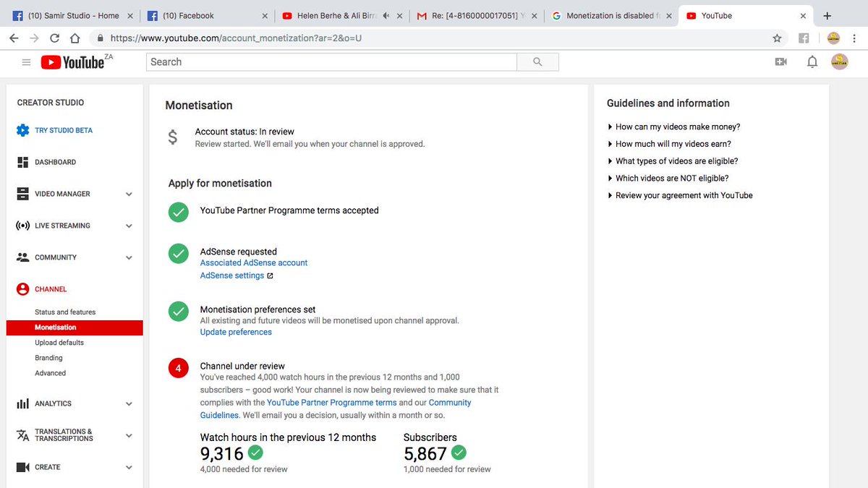Open Upload defaults in sidebar

[59, 343]
